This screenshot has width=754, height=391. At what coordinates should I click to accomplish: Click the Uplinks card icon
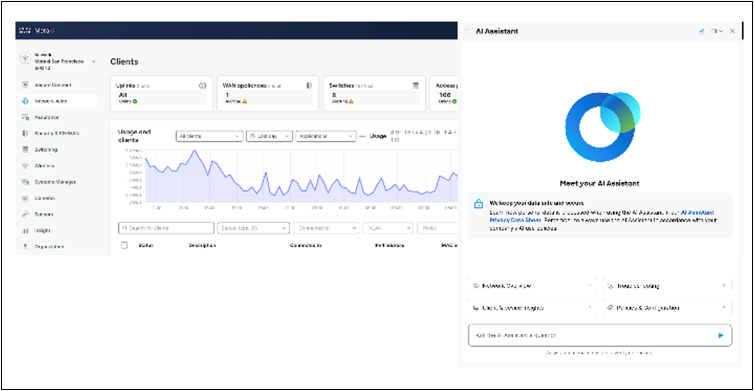click(202, 85)
